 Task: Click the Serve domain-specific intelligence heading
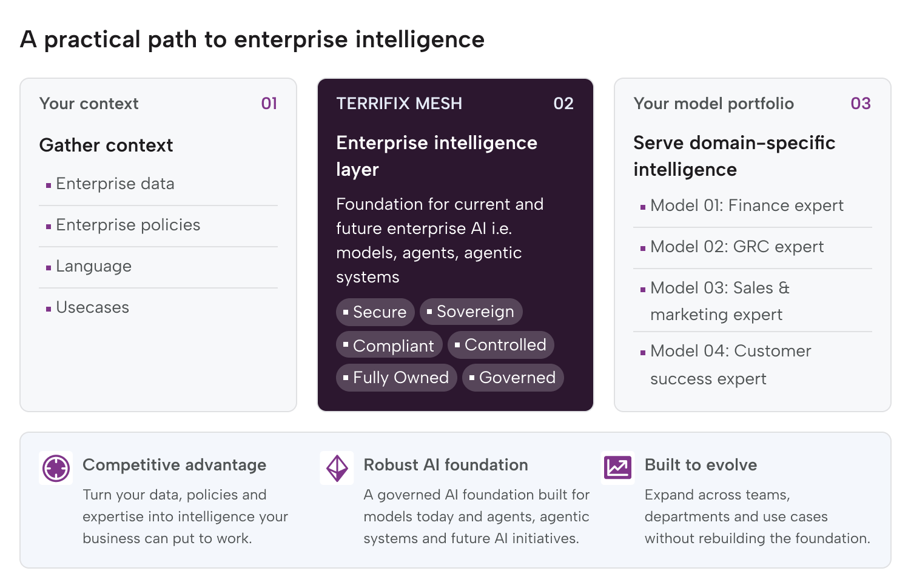coord(735,156)
